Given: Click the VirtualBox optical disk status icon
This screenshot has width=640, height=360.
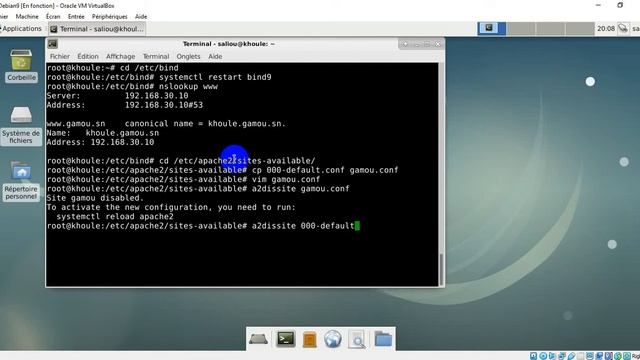Looking at the screenshot, I should click(x=543, y=356).
